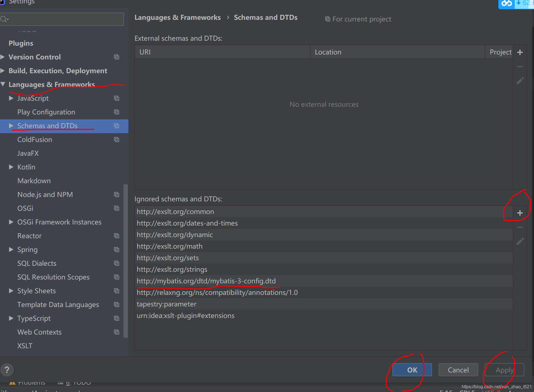Switch to the TODO tab at the bottom
Screen dimensions: 534x392
79,382
